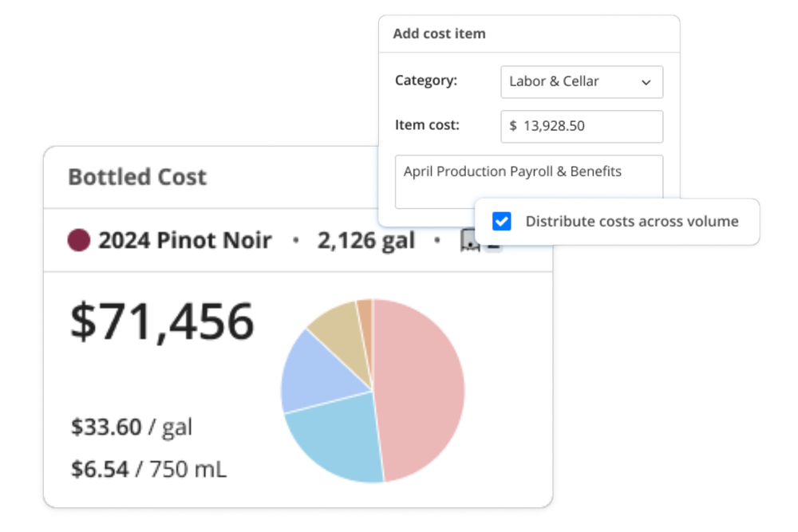Click the Add cost item panel title
This screenshot has height=532, width=798.
(x=439, y=33)
